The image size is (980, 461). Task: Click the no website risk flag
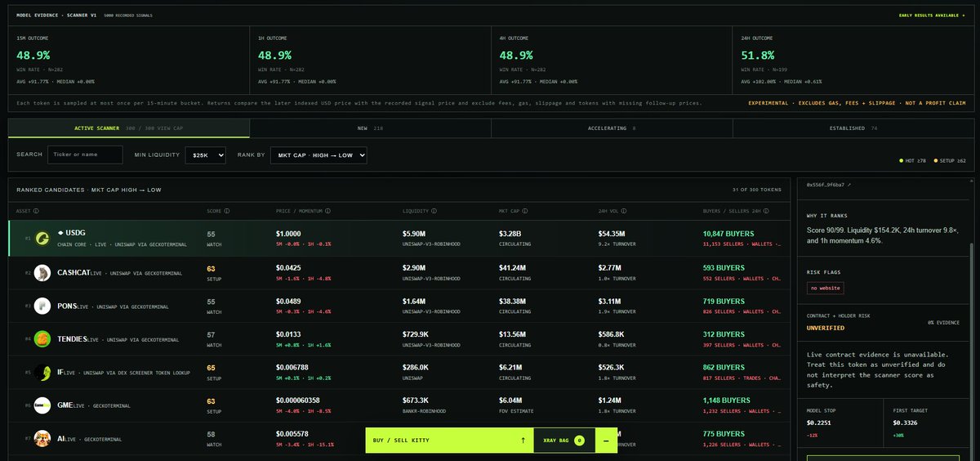tap(825, 288)
